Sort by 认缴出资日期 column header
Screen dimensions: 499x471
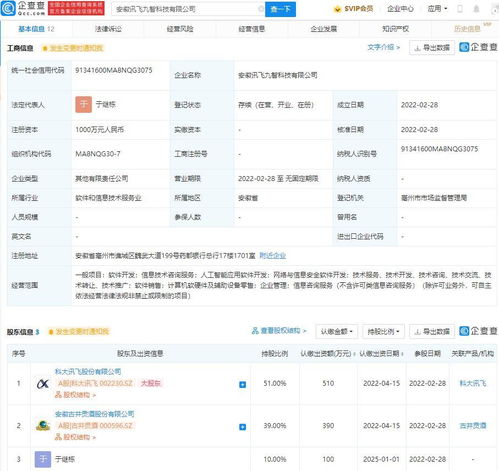coord(381,353)
